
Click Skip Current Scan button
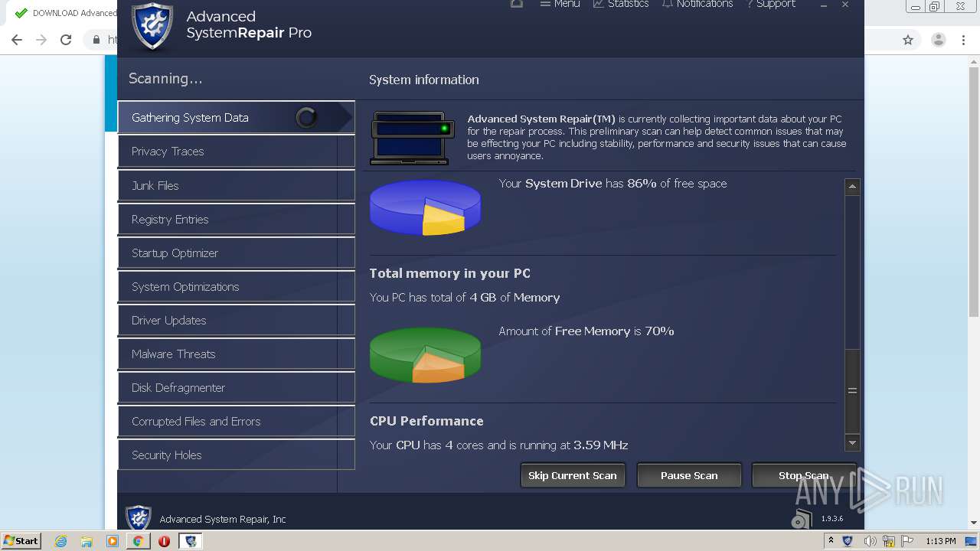tap(573, 475)
